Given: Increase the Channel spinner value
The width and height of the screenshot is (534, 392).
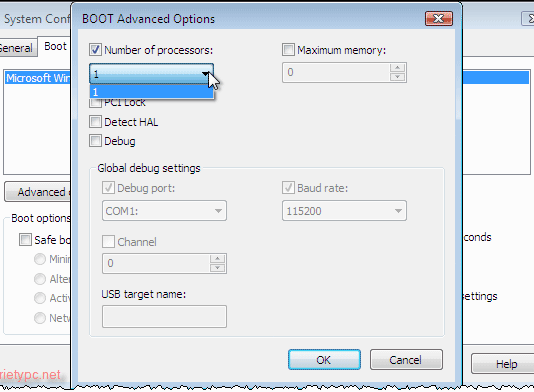Looking at the screenshot, I should [217, 258].
